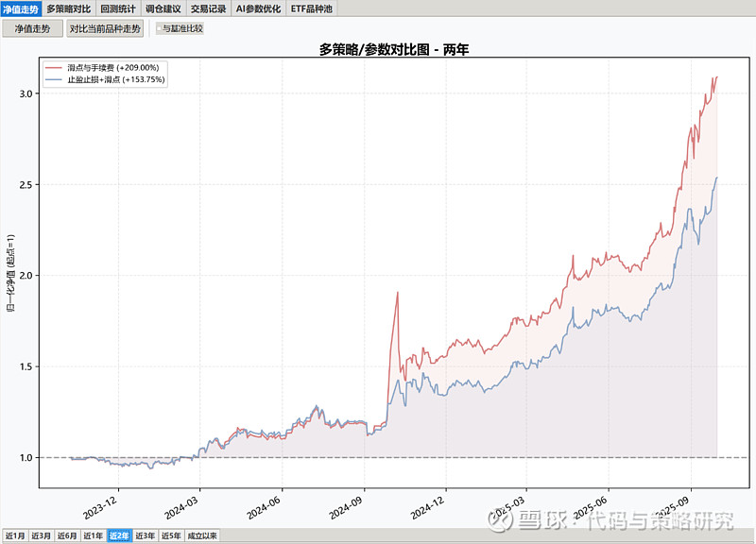This screenshot has height=544, width=756.
Task: Click the 3.0 y-axis tick label
Action: [26, 93]
